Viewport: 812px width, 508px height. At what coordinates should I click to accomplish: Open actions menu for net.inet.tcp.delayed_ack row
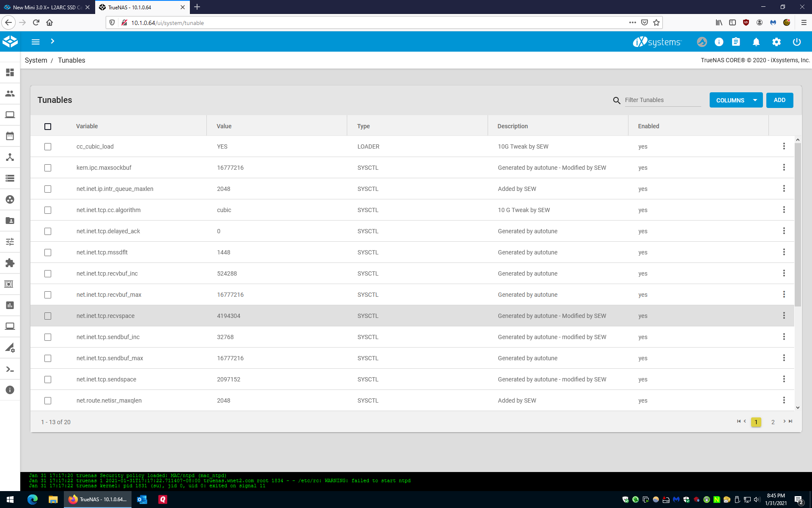tap(784, 231)
